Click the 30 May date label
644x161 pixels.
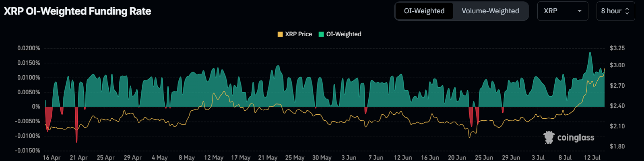322,158
